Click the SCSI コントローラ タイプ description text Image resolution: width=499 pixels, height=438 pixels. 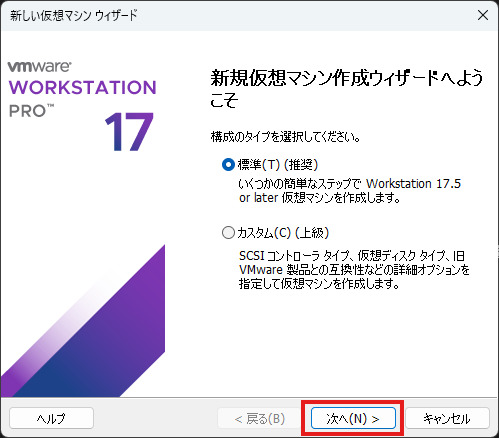point(354,270)
